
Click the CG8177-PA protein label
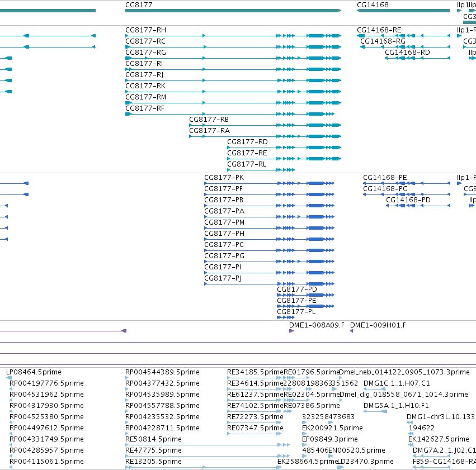tap(224, 211)
